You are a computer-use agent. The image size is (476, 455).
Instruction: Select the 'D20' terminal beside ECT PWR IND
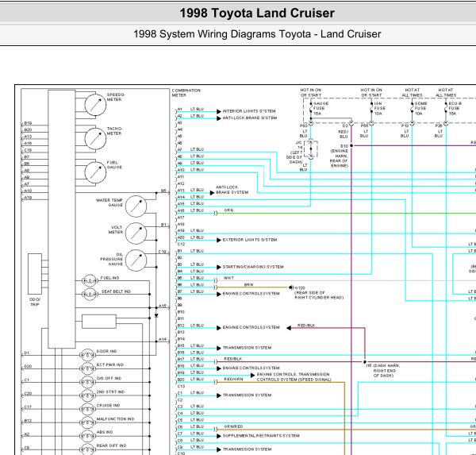[28, 366]
